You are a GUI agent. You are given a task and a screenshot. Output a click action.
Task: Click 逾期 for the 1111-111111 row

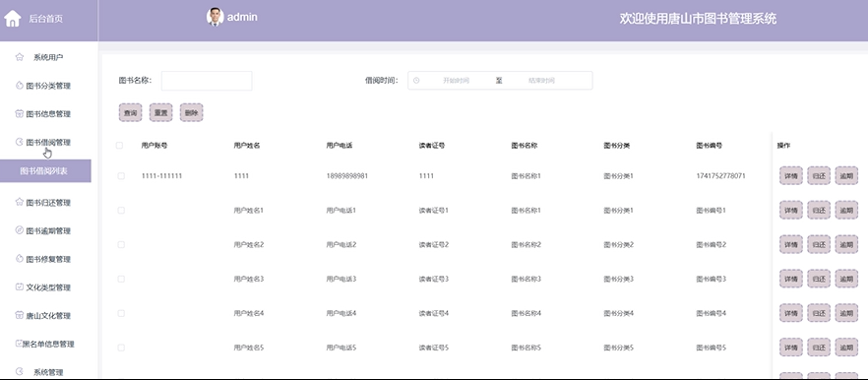pyautogui.click(x=846, y=175)
